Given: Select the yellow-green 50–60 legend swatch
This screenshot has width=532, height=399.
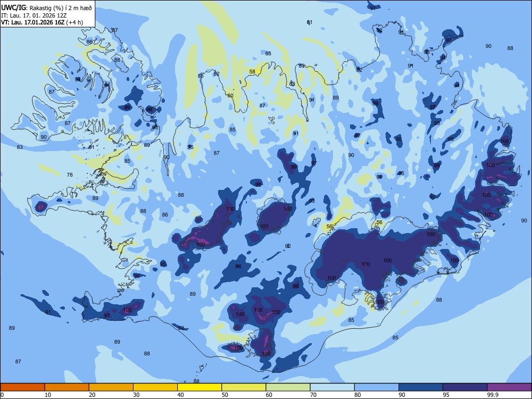Looking at the screenshot, I should click(244, 387).
